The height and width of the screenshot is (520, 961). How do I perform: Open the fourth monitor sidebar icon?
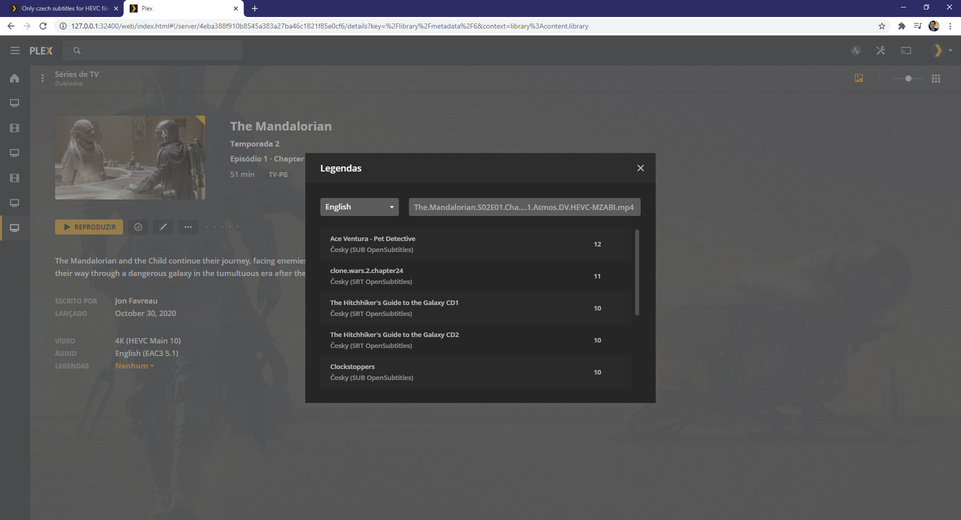pyautogui.click(x=15, y=203)
